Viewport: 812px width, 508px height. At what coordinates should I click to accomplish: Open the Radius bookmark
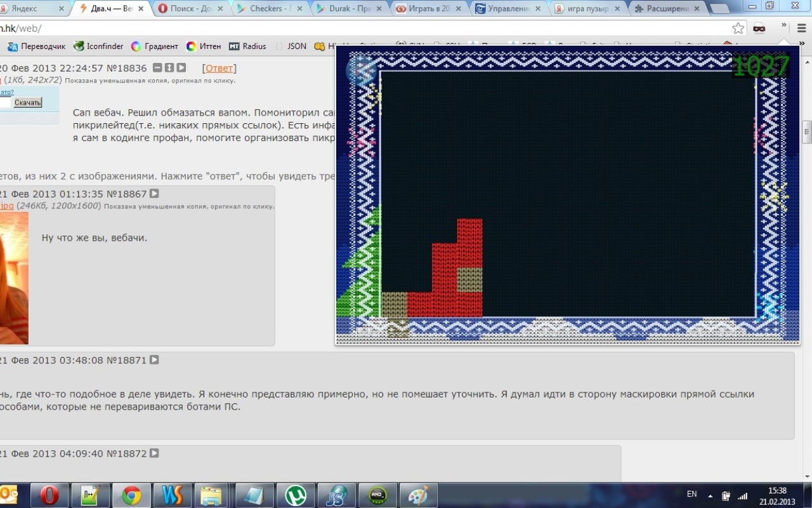point(247,46)
